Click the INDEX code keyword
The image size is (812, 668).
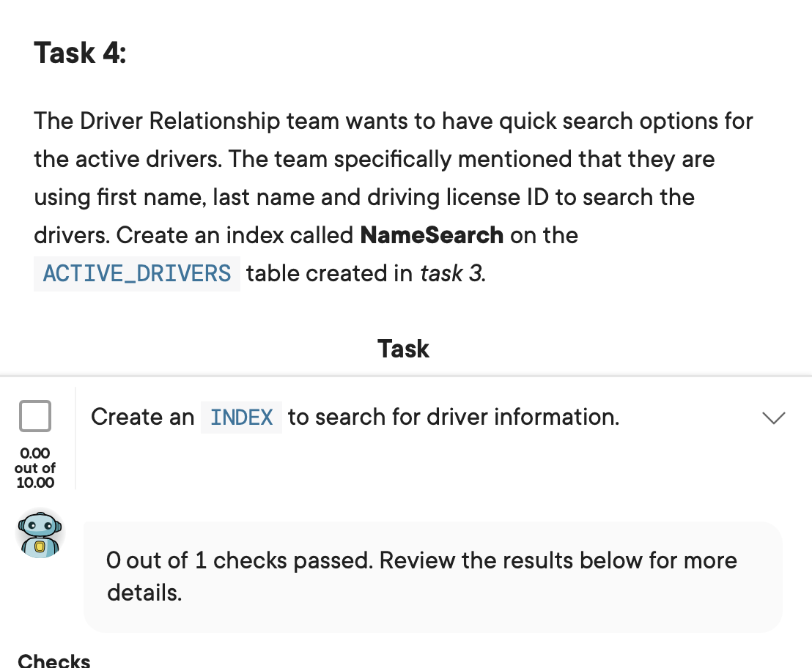pyautogui.click(x=241, y=417)
